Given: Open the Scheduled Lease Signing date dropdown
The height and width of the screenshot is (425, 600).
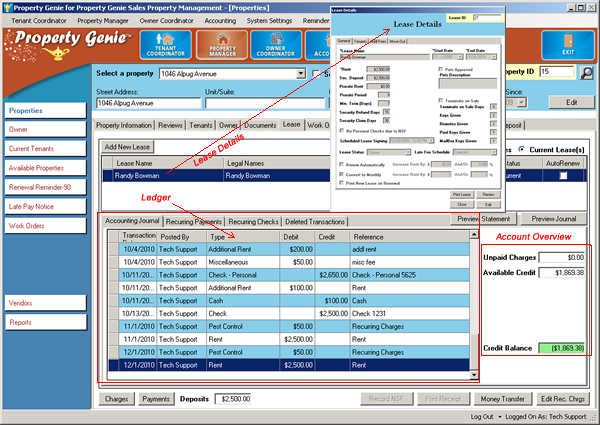Looking at the screenshot, I should pos(431,141).
